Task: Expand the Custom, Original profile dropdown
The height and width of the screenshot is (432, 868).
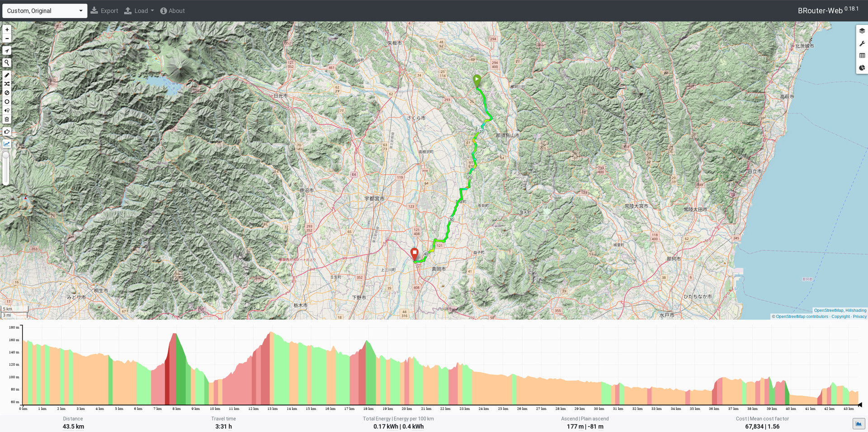Action: click(44, 11)
